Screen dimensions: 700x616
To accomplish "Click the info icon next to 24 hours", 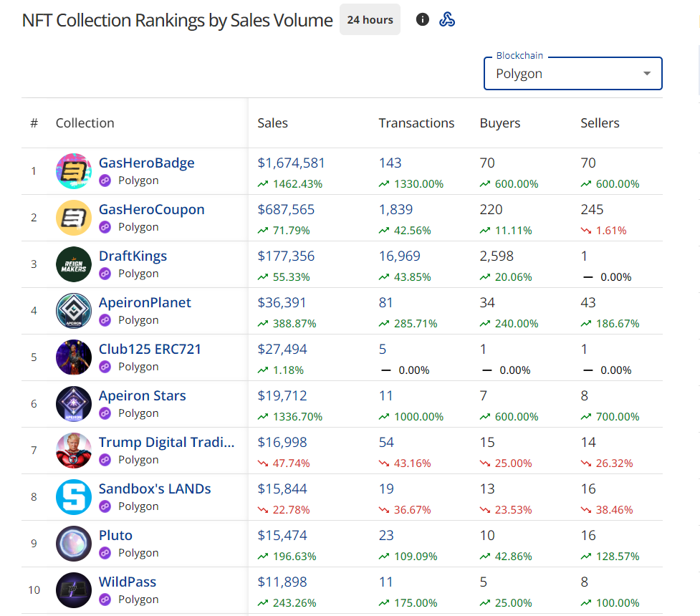I will click(422, 19).
